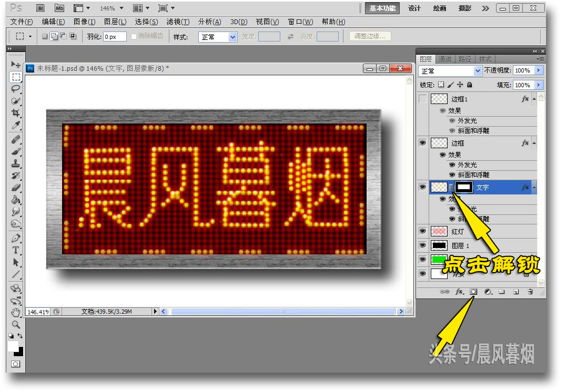Hide the 红灯 layer

click(x=423, y=231)
